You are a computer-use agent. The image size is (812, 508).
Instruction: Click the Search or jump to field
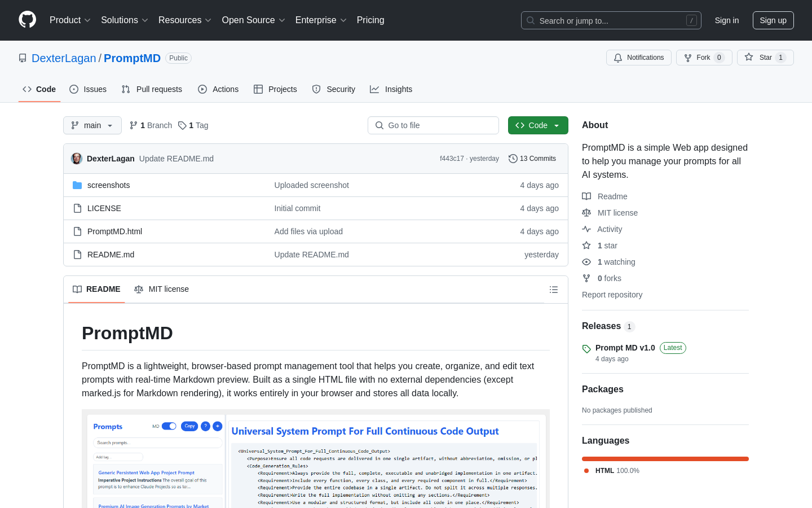click(x=611, y=20)
